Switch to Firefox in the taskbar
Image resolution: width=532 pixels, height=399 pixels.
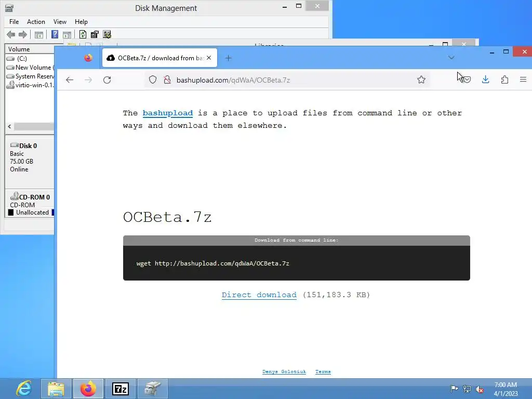pyautogui.click(x=88, y=389)
